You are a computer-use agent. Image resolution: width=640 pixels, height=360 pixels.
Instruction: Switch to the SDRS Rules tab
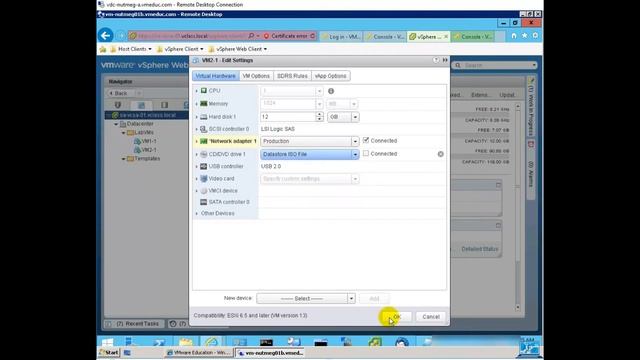click(292, 76)
